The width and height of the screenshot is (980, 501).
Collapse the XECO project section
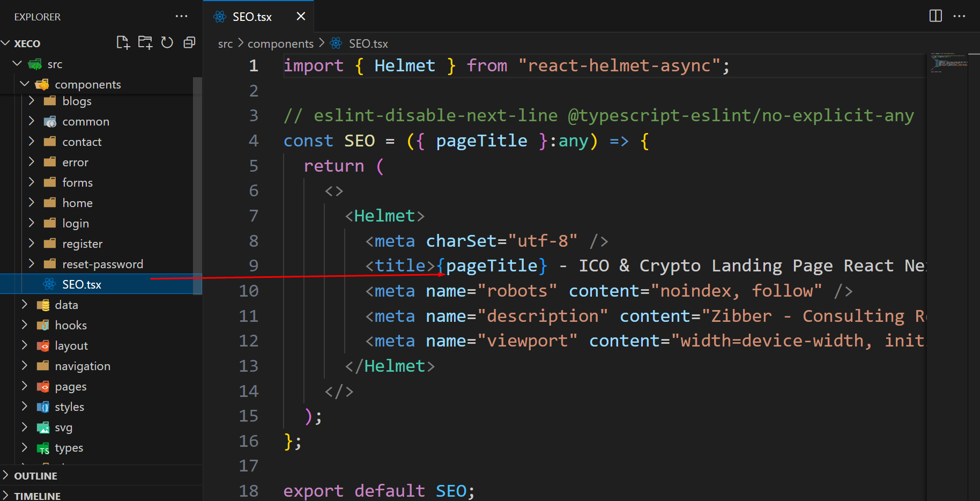point(6,43)
